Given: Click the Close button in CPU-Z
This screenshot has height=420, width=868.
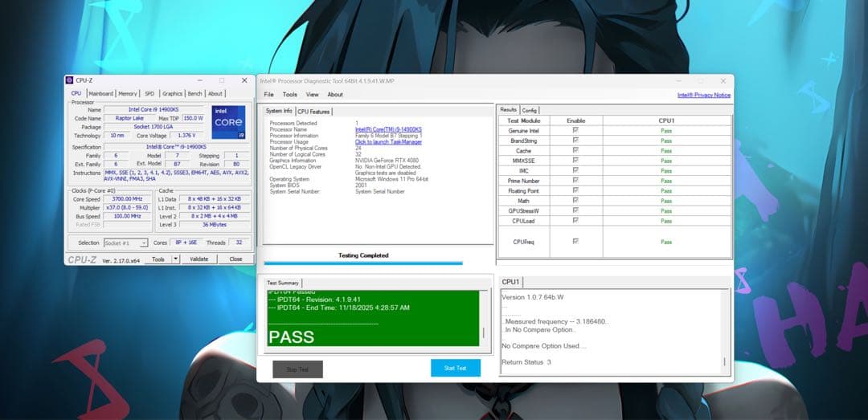Looking at the screenshot, I should click(235, 259).
